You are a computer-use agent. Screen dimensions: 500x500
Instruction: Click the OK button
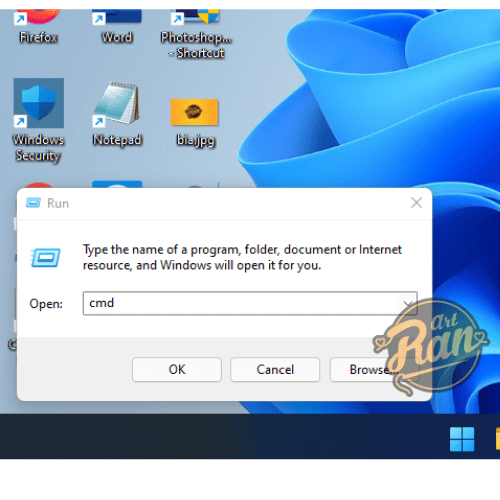[177, 369]
